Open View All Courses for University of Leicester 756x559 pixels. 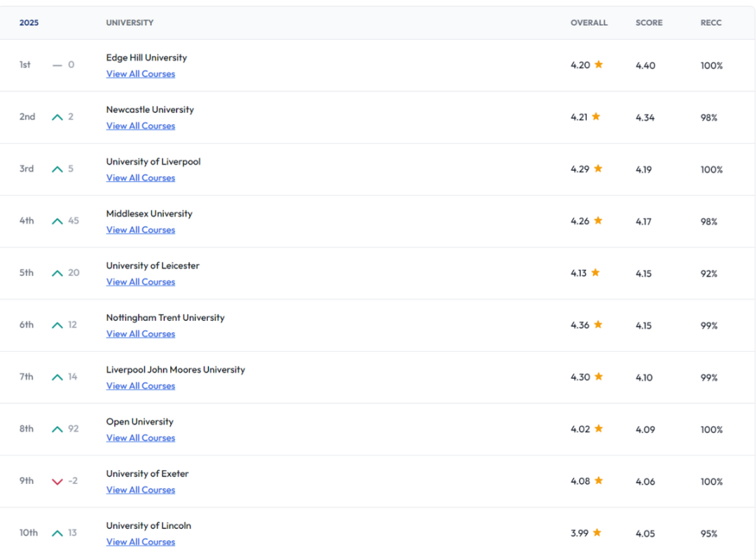coord(140,282)
